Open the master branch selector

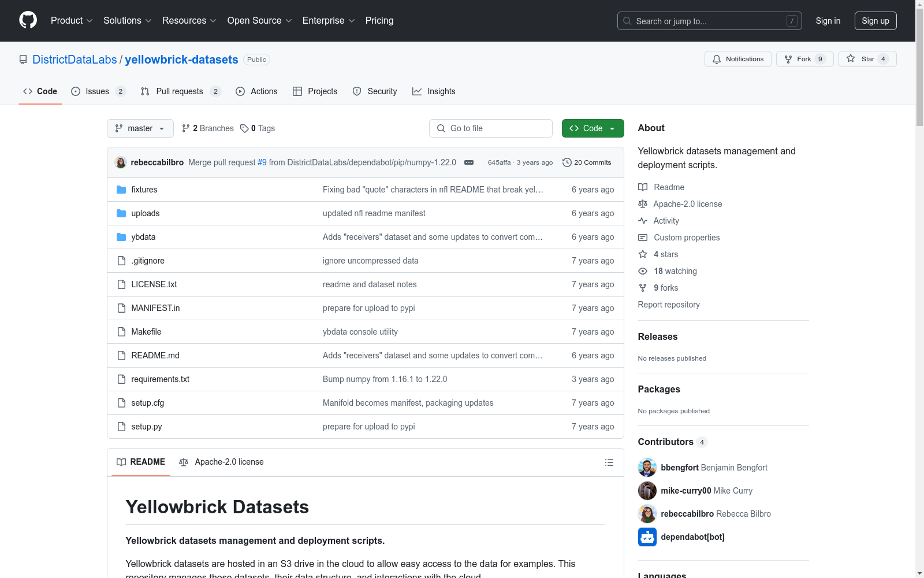point(140,128)
